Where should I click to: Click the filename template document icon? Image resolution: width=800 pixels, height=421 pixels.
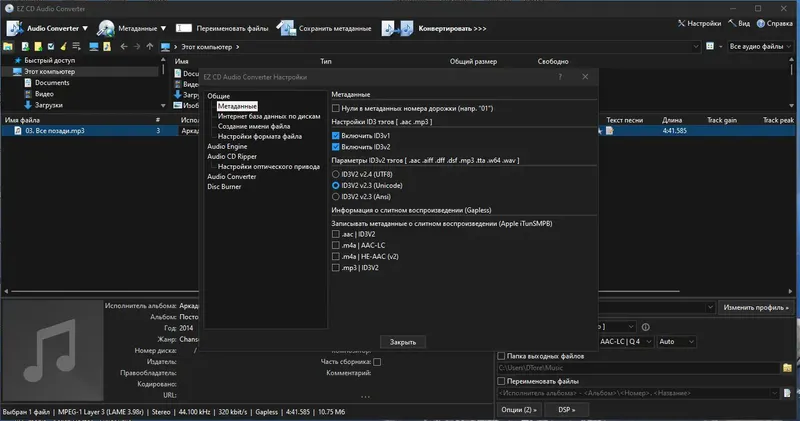coord(787,393)
